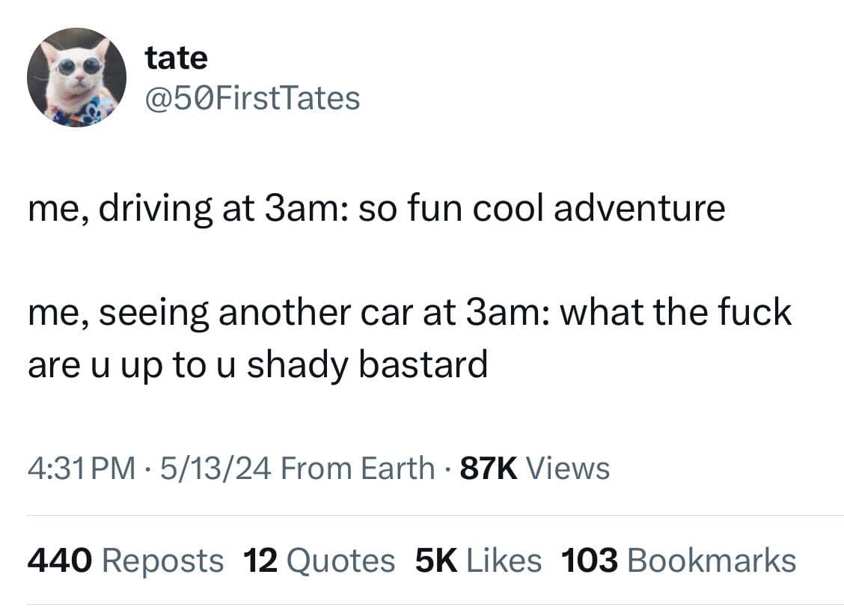
Task: Click the first line about driving at 3am
Action: point(376,209)
